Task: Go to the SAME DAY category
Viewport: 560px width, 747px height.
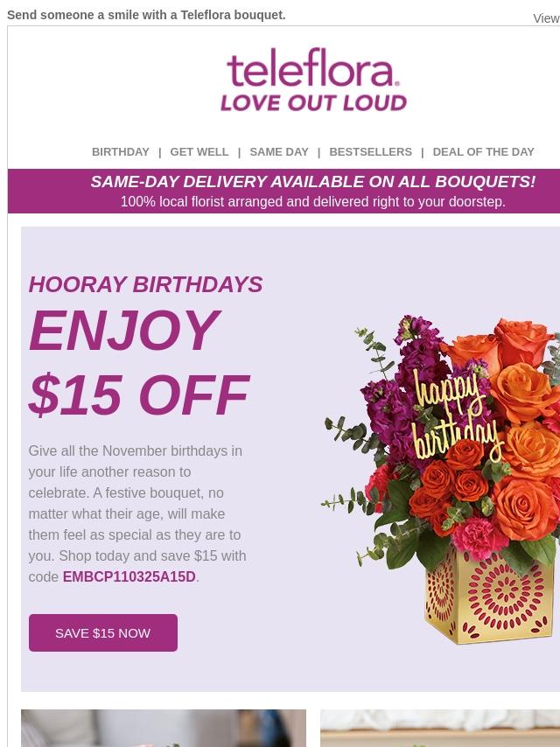Action: 279,151
